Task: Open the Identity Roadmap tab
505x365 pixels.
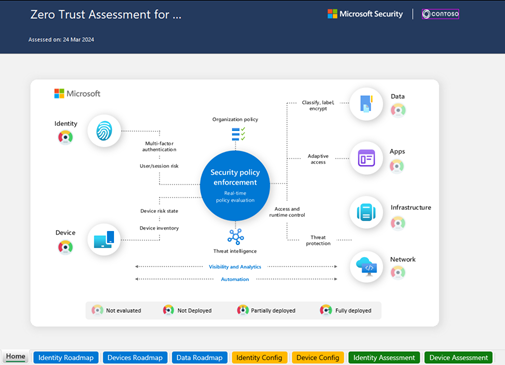Action: [66, 358]
